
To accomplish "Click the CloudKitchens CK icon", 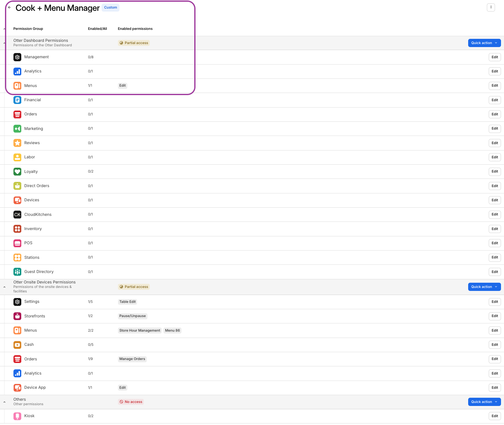I will [x=17, y=214].
